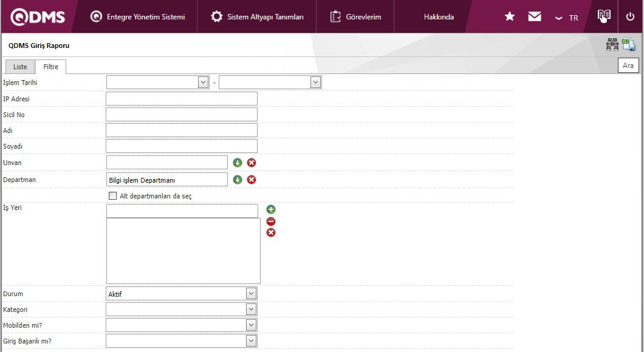
Task: Clear Departman field with red X icon
Action: tap(252, 180)
